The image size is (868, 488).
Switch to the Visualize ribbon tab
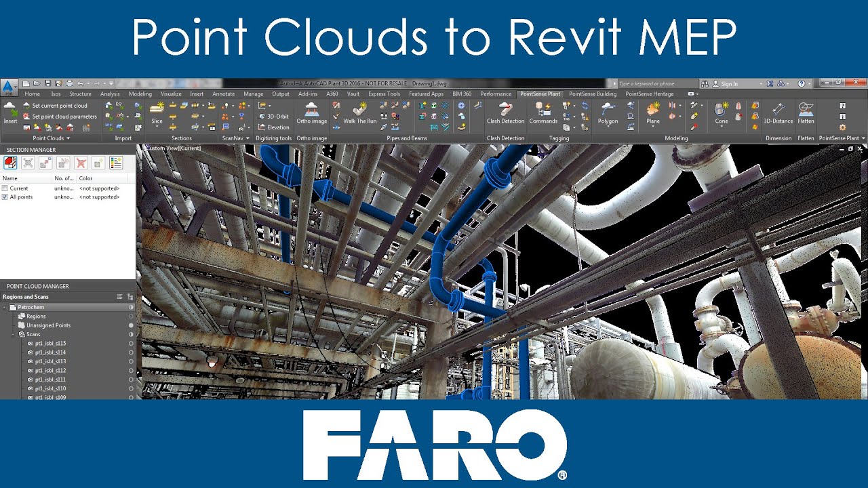point(171,94)
